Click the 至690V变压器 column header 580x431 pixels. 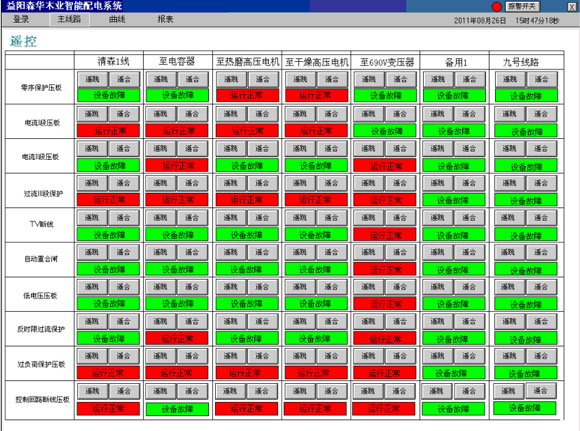385,62
